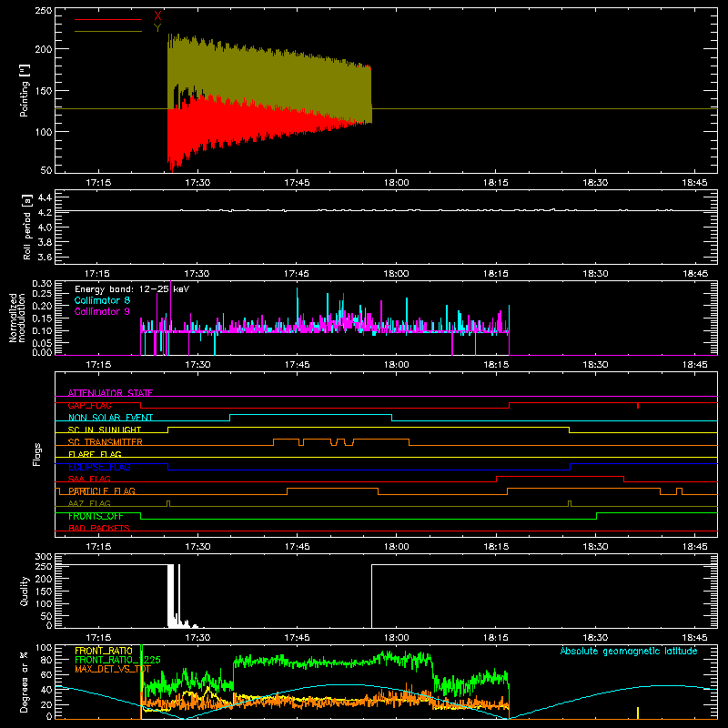Click the FRONTS_OFF flag label
This screenshot has height=728, width=728.
pyautogui.click(x=96, y=516)
